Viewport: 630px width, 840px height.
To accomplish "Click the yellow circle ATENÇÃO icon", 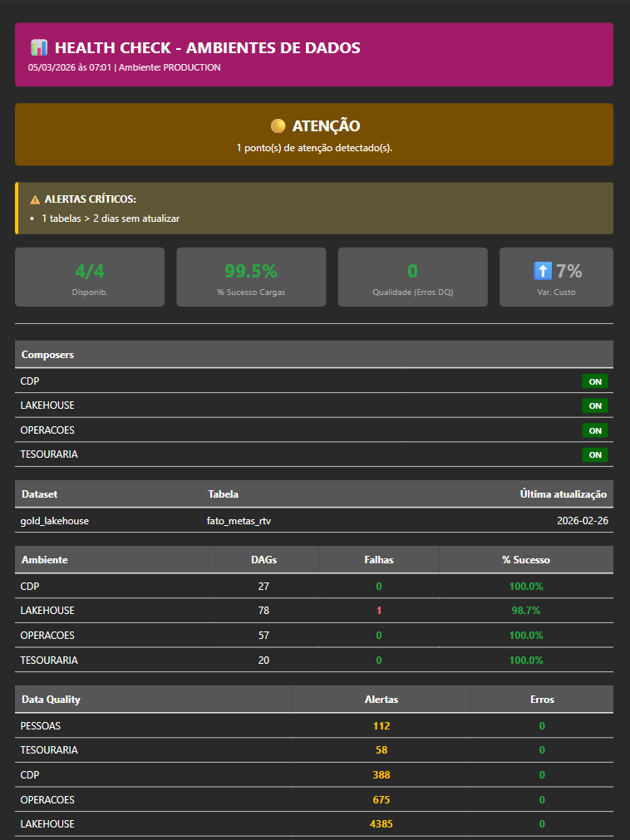I will pyautogui.click(x=278, y=126).
